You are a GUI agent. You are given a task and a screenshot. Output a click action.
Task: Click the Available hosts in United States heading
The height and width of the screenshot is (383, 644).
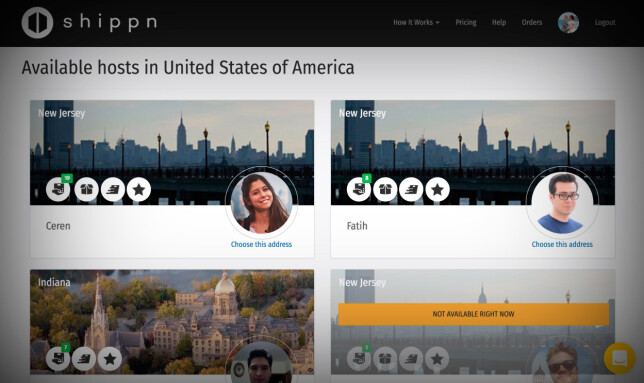point(188,68)
